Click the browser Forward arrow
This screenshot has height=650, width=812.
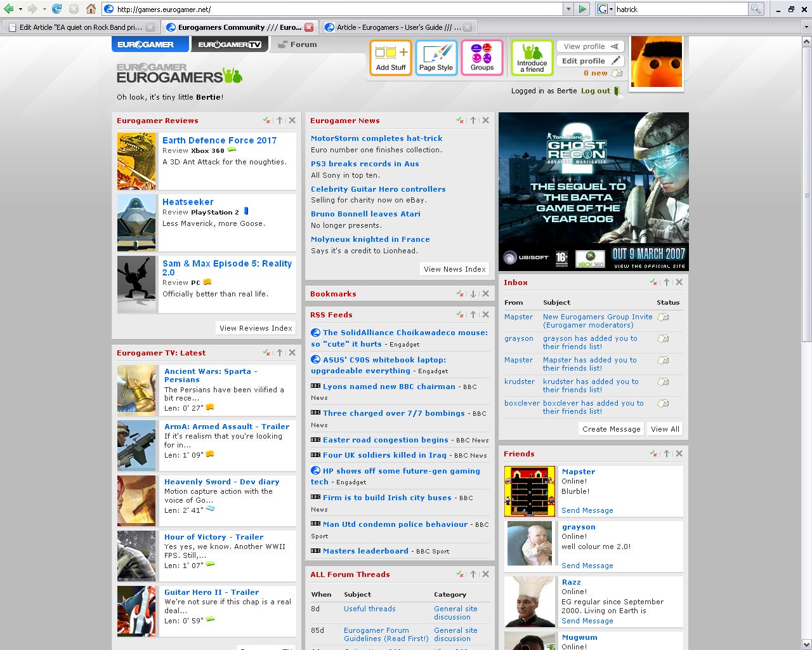[32, 9]
